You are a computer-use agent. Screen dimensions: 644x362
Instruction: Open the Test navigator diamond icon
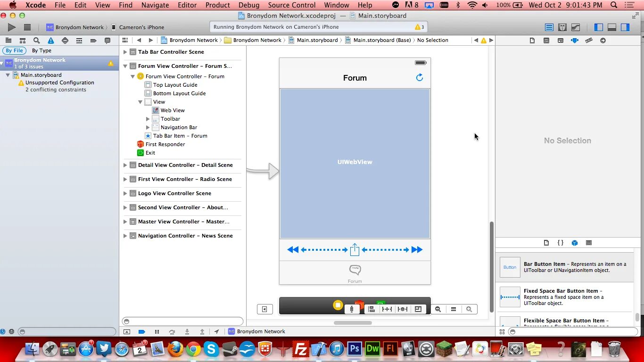coord(65,41)
